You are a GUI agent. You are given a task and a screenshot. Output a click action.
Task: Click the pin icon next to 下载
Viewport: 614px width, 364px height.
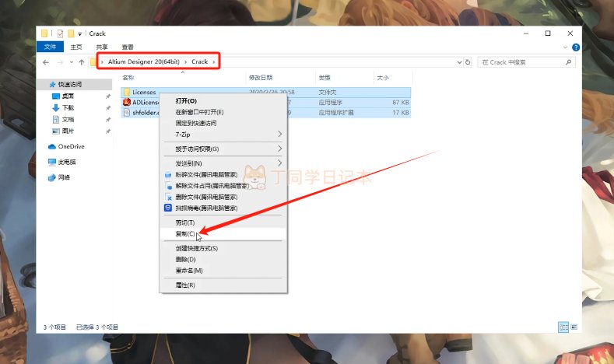(107, 108)
